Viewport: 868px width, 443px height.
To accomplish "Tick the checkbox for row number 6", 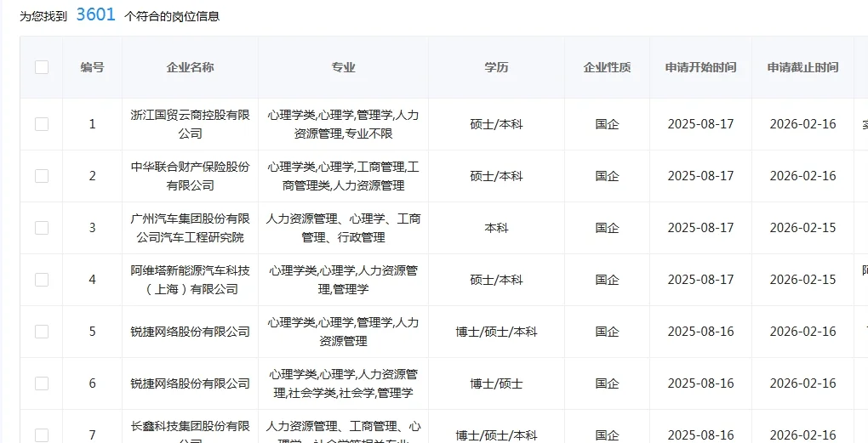I will 42,383.
